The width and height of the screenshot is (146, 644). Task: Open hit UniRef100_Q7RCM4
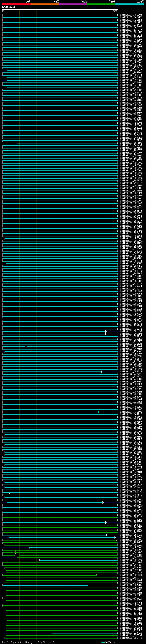[x=131, y=306]
